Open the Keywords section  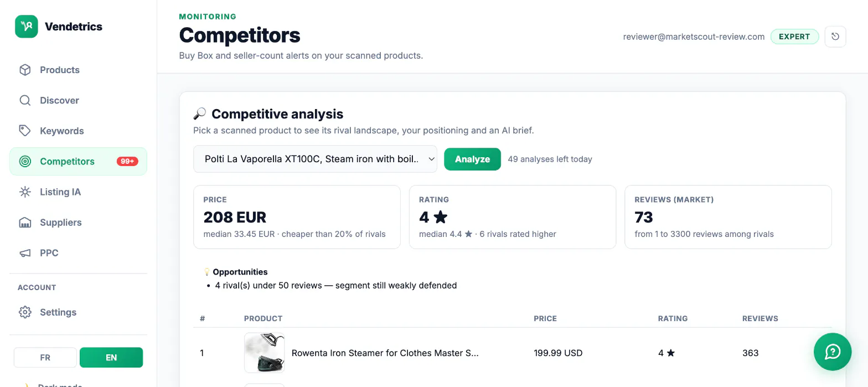[x=78, y=131]
